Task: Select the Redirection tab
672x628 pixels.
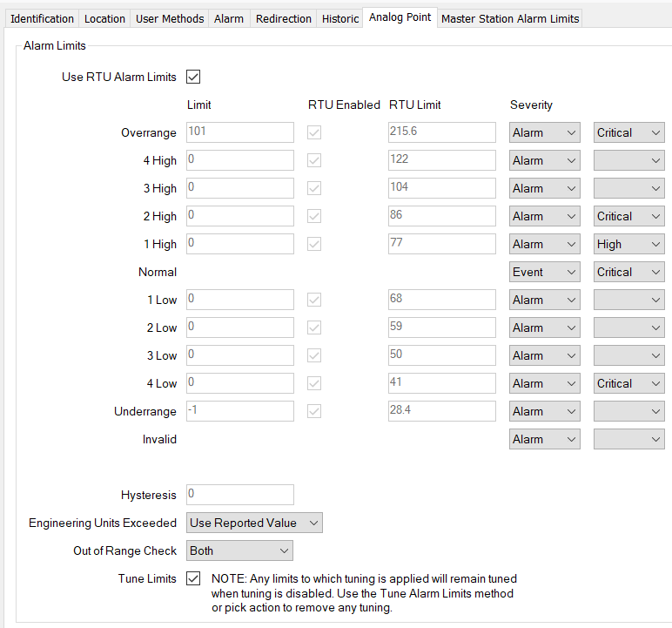Action: (x=283, y=18)
